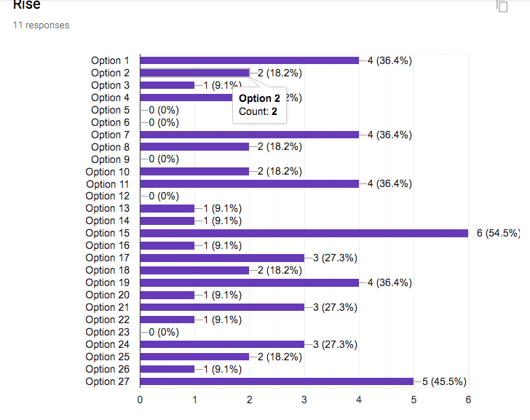530x420 pixels.
Task: Select the Option 1 bar
Action: point(250,60)
